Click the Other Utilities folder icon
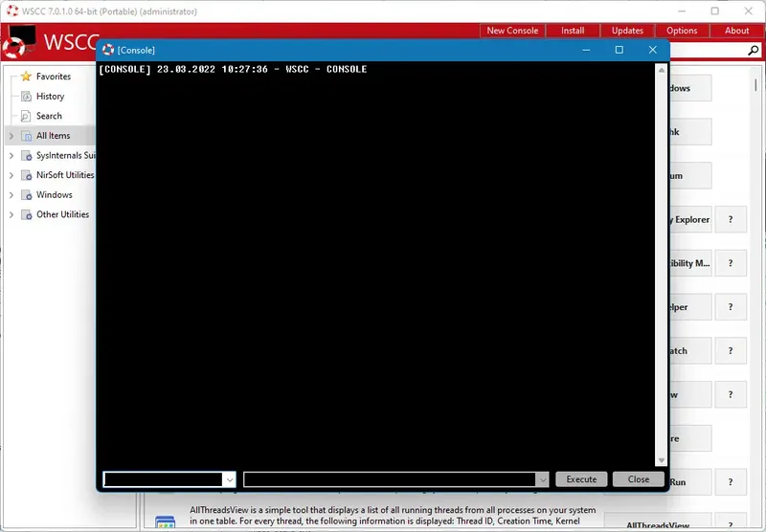 [27, 214]
